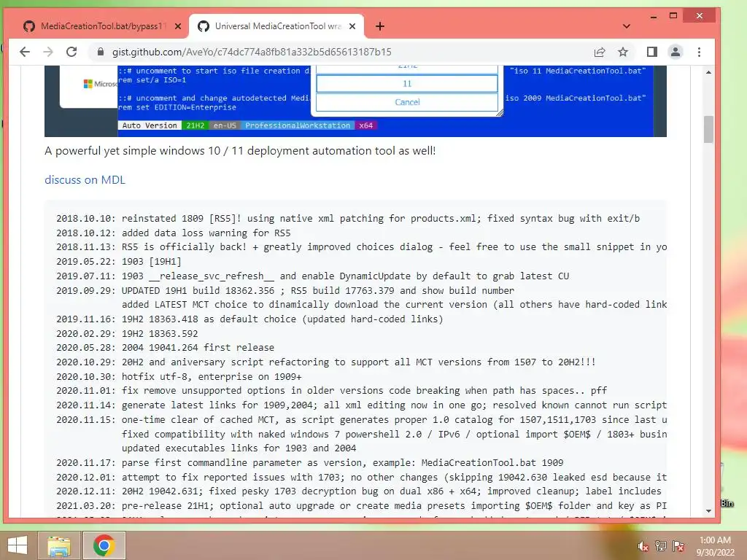Click the 2019.05.22: 1903 [19H1] line

click(119, 262)
